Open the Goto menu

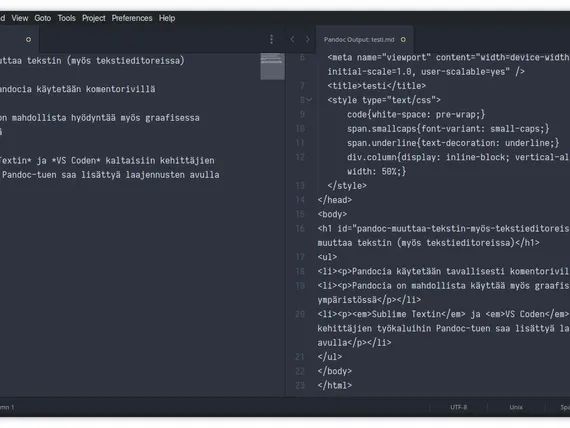43,18
